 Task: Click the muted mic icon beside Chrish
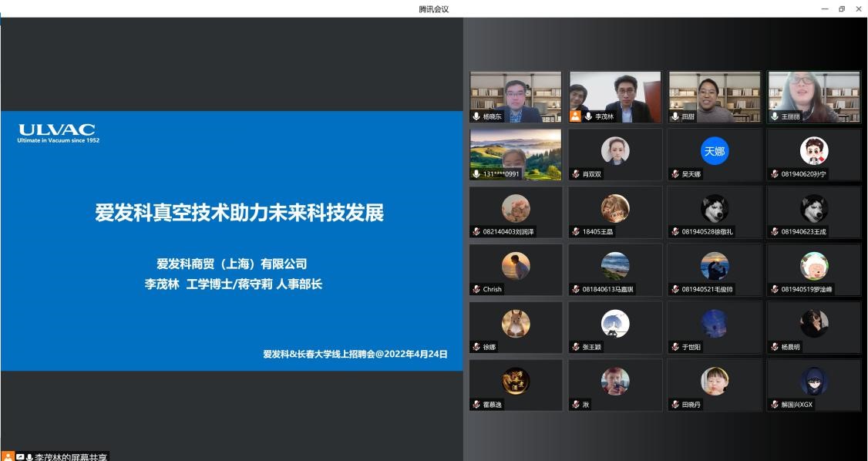click(x=476, y=289)
